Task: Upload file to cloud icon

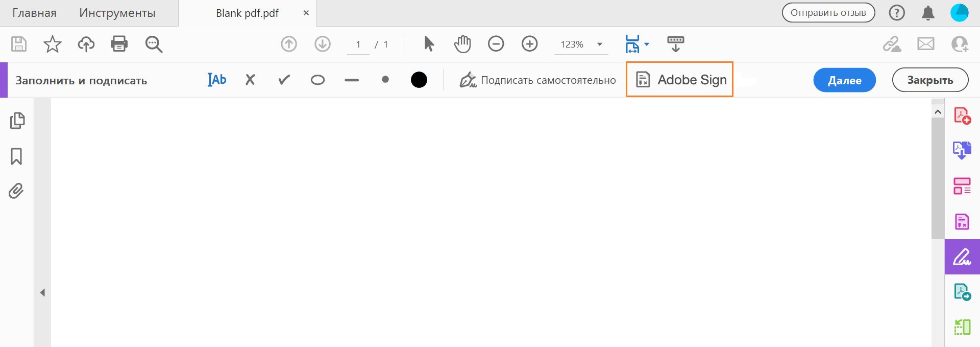Action: pyautogui.click(x=86, y=44)
